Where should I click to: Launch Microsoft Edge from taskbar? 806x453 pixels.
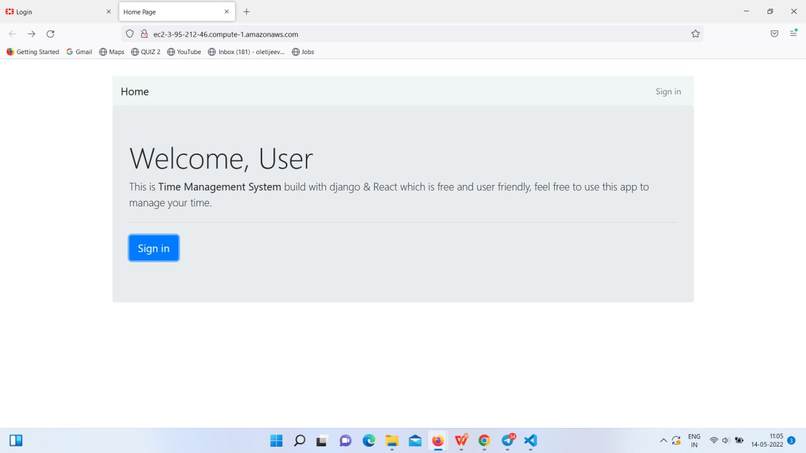coord(369,441)
